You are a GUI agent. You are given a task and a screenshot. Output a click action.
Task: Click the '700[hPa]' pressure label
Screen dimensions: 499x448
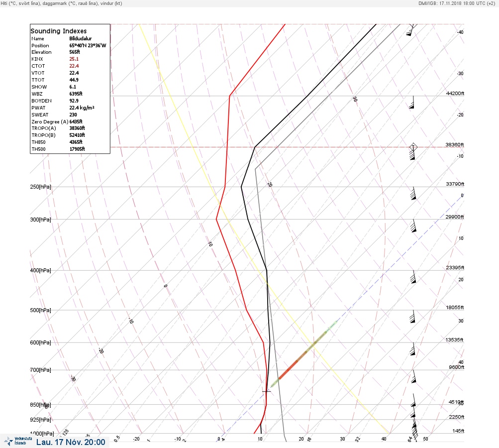tap(40, 370)
